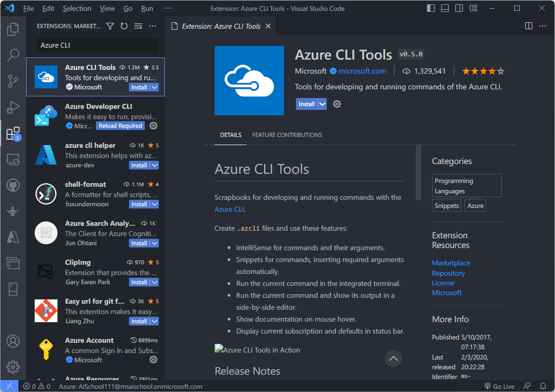Show errors and warnings count in status bar
Screen dimensions: 555x392
tap(37, 387)
